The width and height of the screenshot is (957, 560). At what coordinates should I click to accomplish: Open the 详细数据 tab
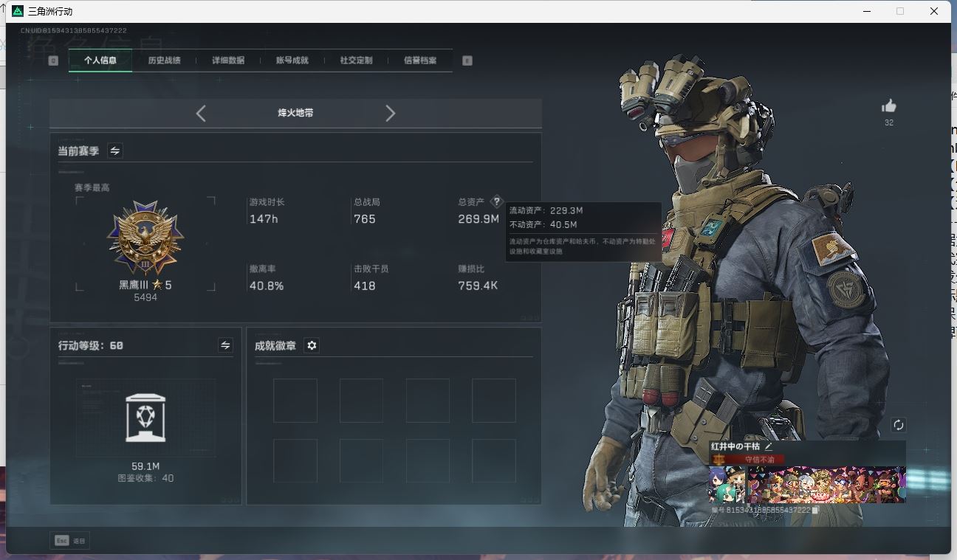point(228,61)
